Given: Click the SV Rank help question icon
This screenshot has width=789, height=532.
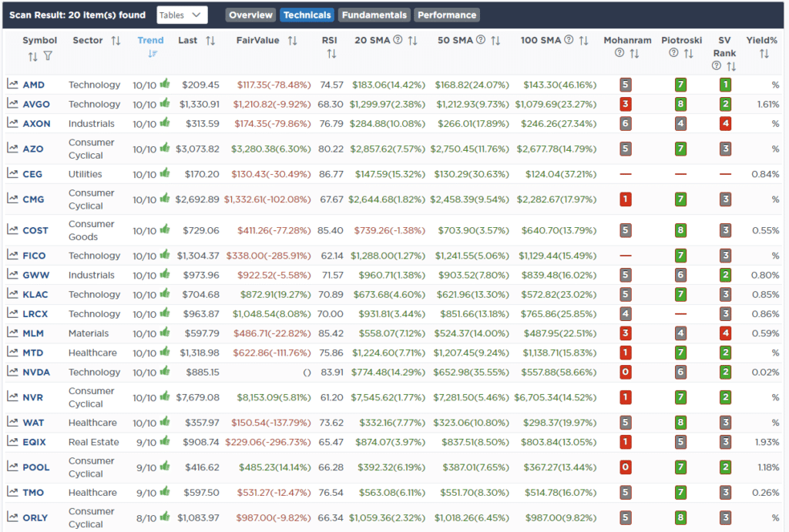Looking at the screenshot, I should coord(717,65).
